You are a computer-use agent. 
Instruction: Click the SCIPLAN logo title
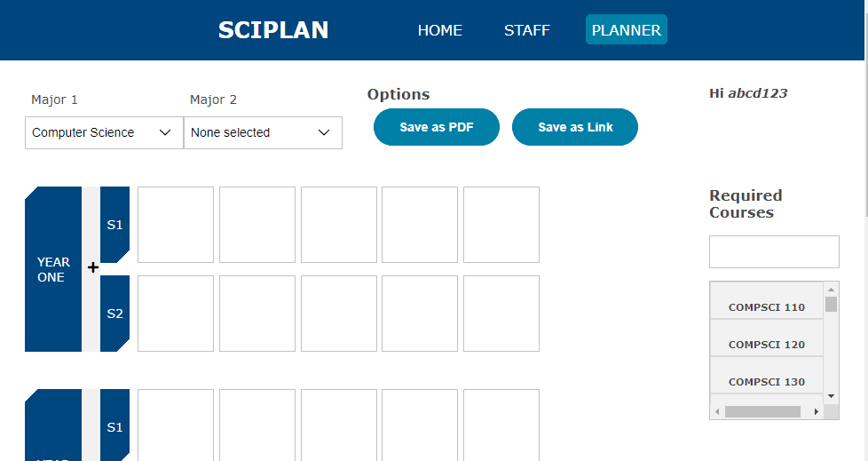273,30
